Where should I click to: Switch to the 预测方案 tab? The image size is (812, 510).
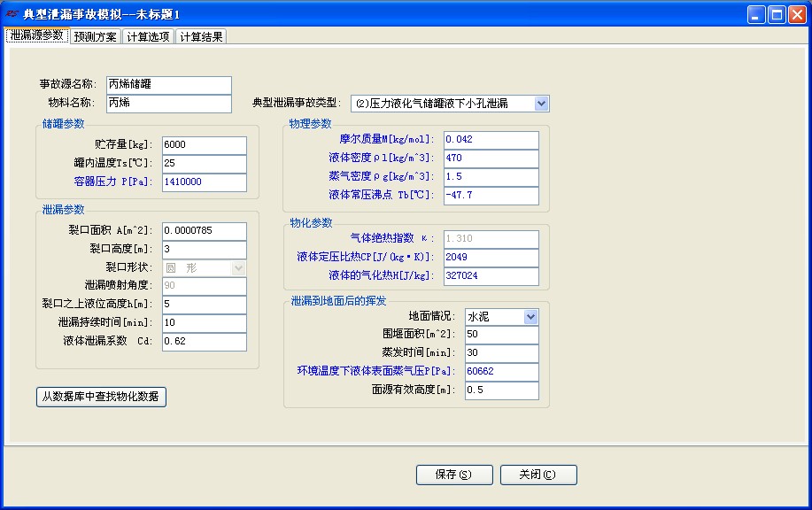[x=96, y=37]
